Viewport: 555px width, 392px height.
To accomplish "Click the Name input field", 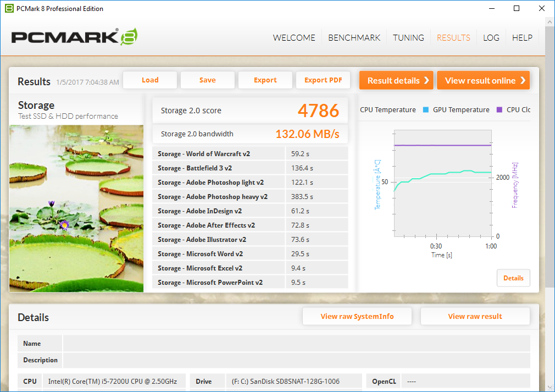I will click(296, 344).
